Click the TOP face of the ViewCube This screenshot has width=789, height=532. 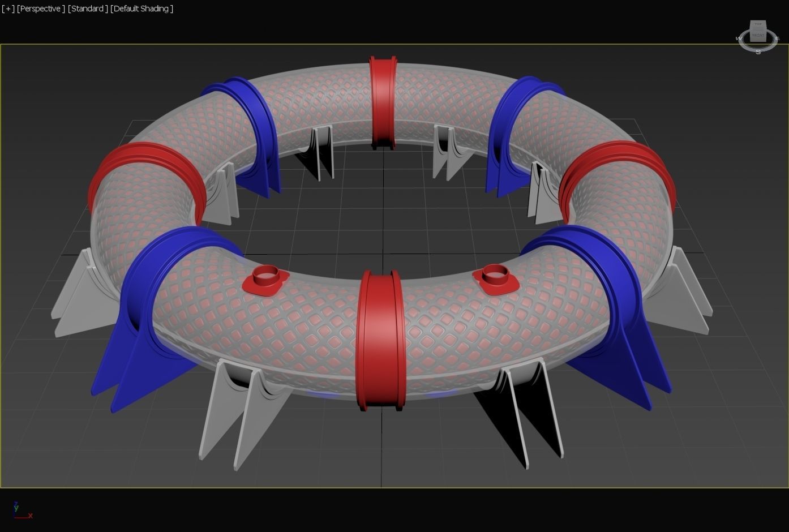758,24
